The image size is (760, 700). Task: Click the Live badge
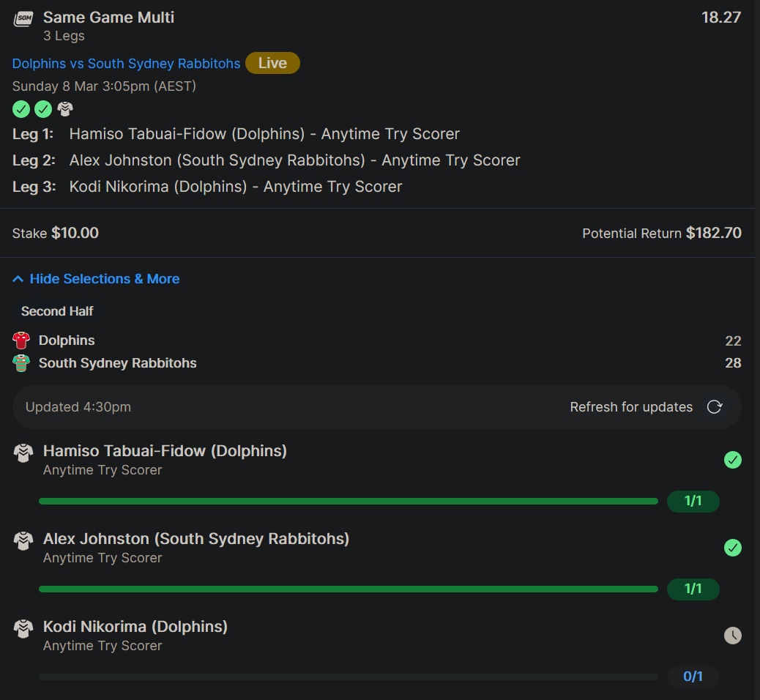point(272,63)
